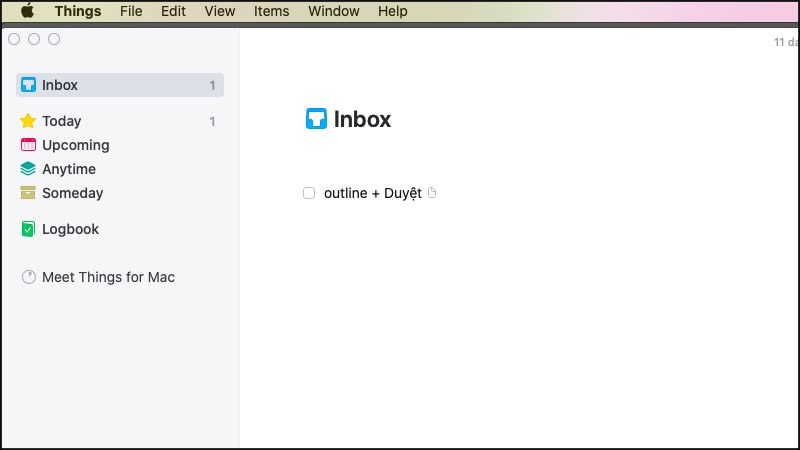Click the Inbox heading title
Screen dimensions: 800x450
pyautogui.click(x=362, y=119)
